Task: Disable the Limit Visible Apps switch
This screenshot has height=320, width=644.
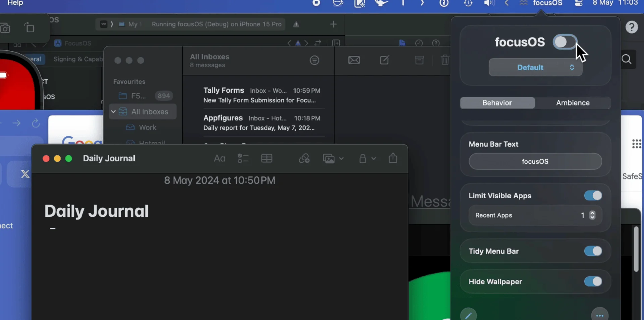Action: pos(593,196)
